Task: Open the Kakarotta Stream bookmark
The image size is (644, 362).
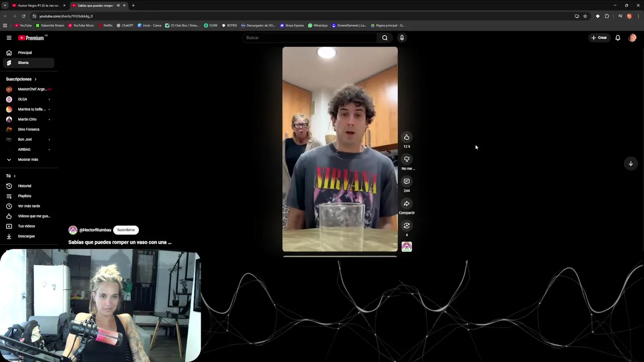Action: [x=50, y=25]
